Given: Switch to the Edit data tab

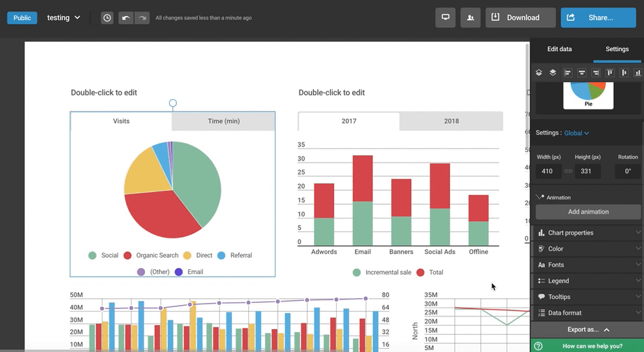Looking at the screenshot, I should [x=559, y=49].
